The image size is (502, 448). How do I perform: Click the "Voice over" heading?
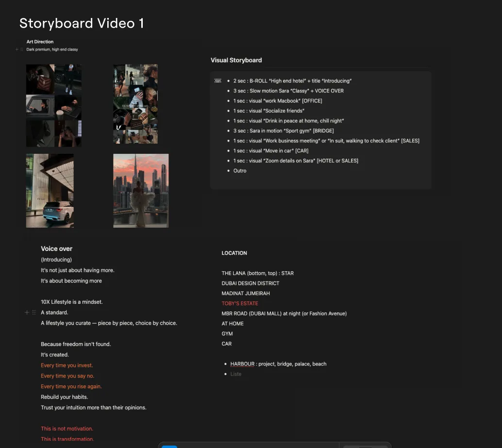point(57,249)
